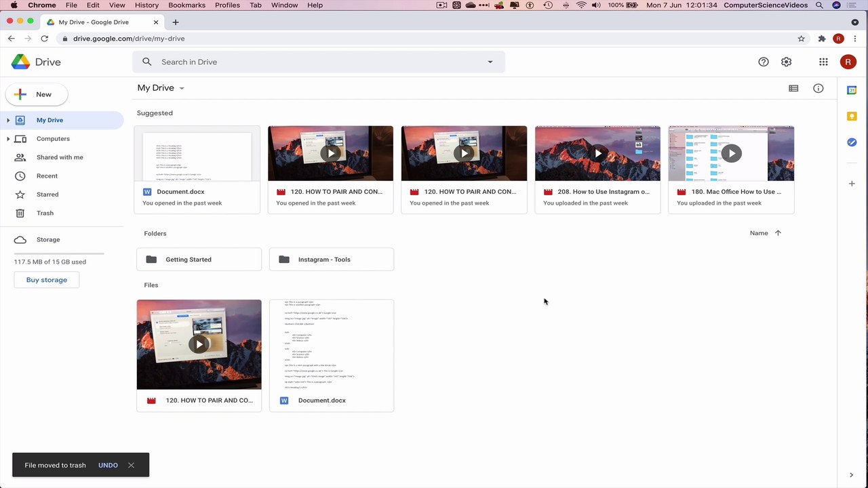Image resolution: width=868 pixels, height=488 pixels.
Task: Close the My Drive browser tab
Action: click(x=156, y=22)
